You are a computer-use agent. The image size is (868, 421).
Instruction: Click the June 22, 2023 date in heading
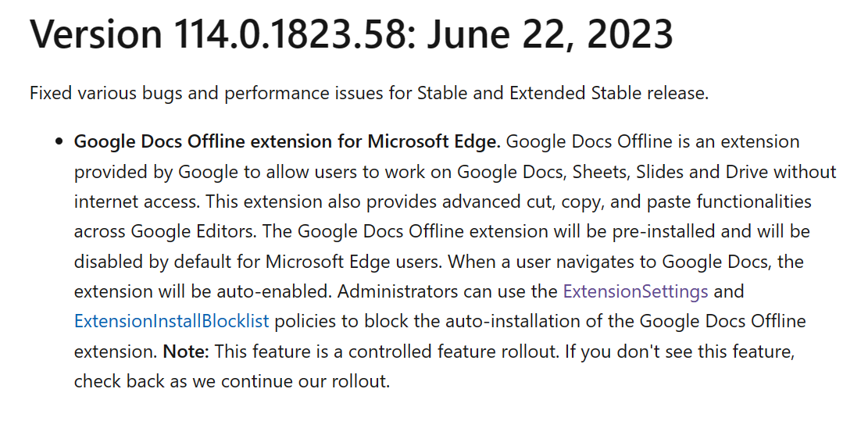(x=551, y=35)
